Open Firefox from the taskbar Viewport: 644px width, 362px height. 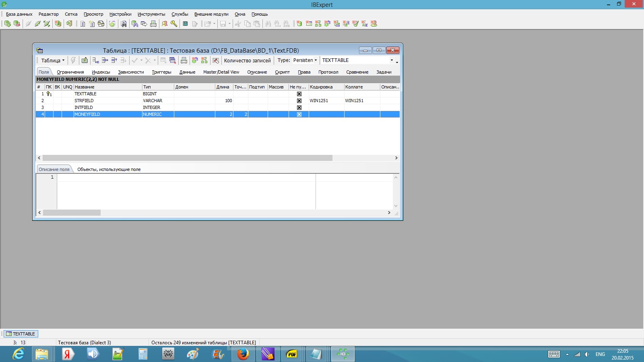point(243,354)
